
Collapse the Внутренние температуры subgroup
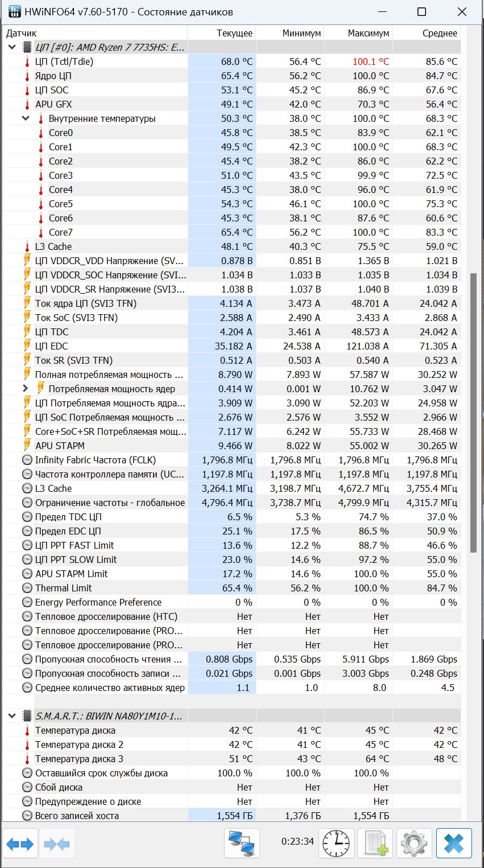[26, 118]
